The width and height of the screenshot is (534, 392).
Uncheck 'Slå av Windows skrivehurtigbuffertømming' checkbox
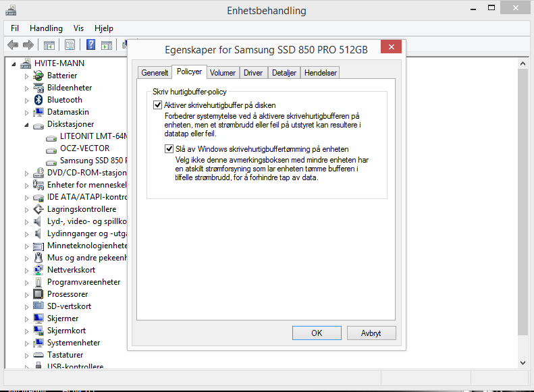169,148
